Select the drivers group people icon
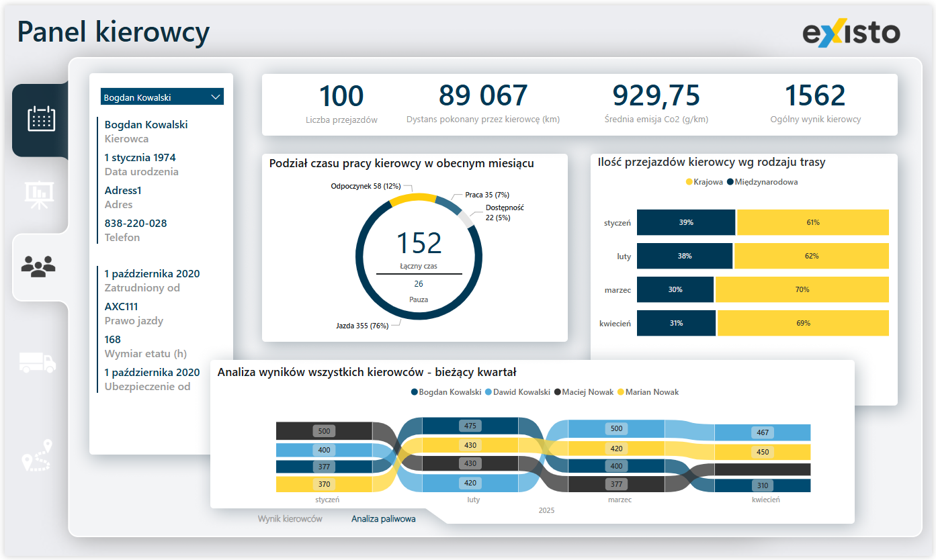 pyautogui.click(x=38, y=267)
